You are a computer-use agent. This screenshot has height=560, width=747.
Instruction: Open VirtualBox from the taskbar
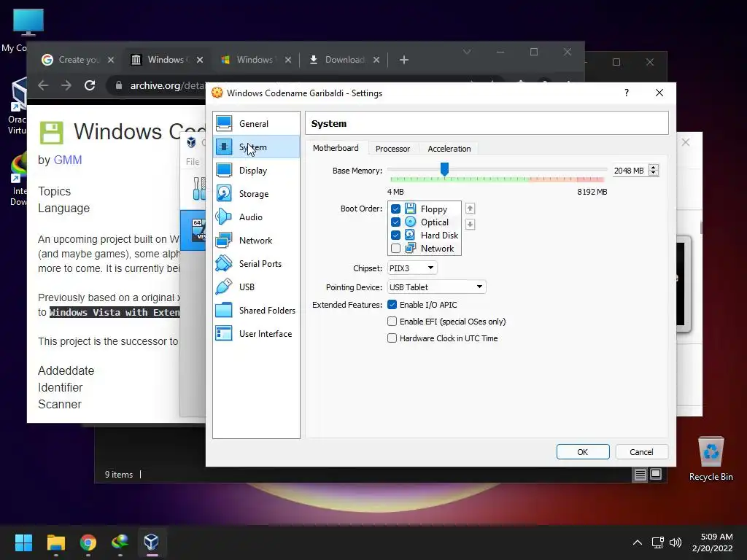(x=152, y=542)
